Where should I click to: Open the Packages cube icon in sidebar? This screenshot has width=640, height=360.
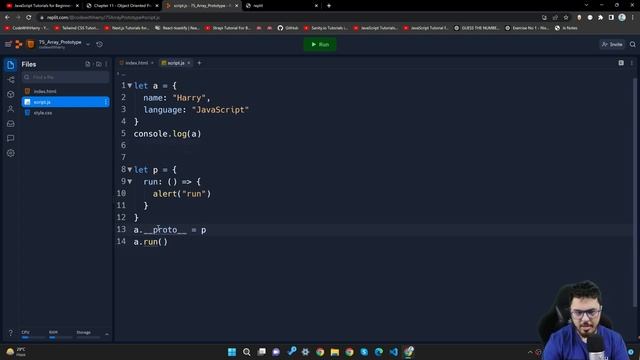click(11, 94)
